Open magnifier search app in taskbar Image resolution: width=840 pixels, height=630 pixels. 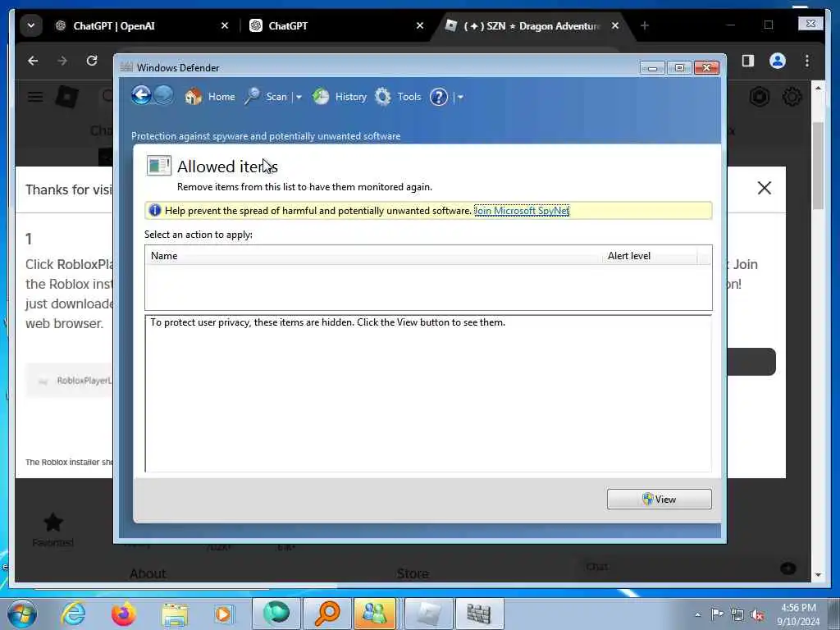(x=326, y=614)
